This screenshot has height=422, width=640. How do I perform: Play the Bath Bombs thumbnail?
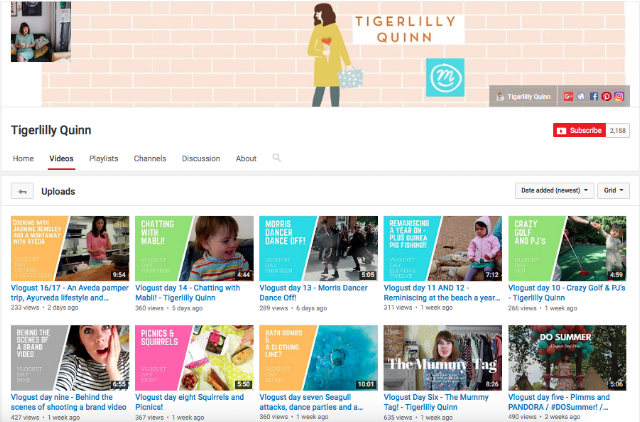(318, 358)
